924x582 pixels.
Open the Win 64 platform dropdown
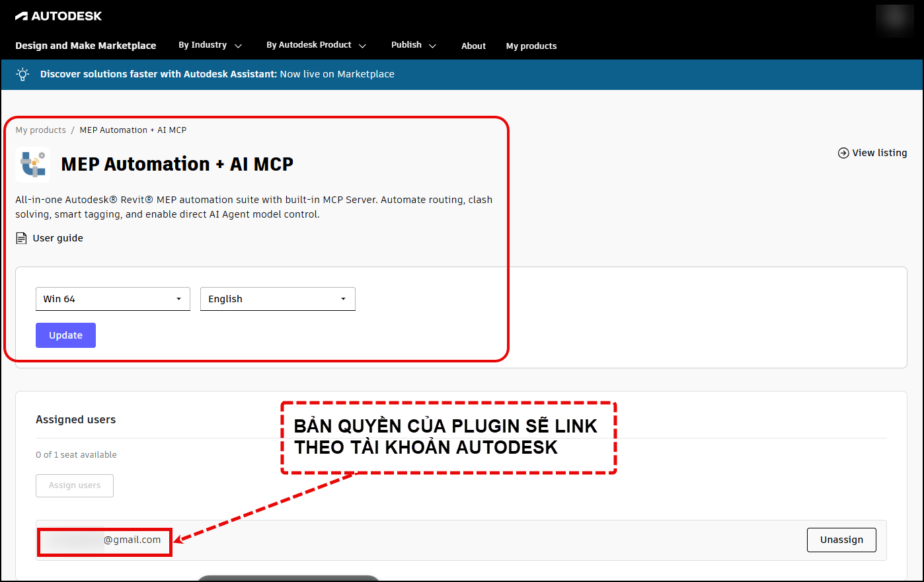click(113, 299)
